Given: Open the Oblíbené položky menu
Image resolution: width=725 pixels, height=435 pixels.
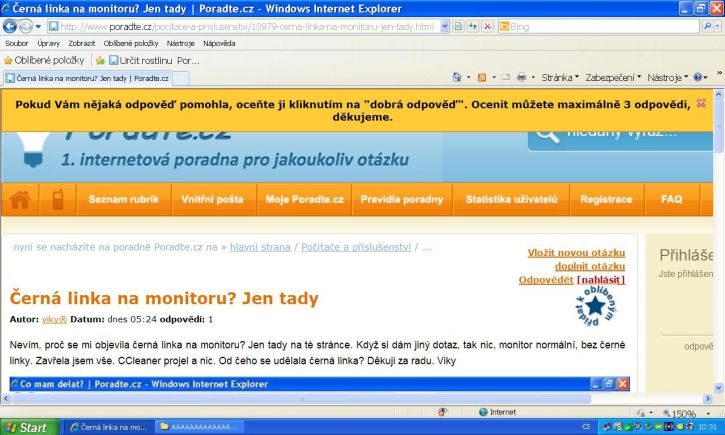Looking at the screenshot, I should coord(131,43).
